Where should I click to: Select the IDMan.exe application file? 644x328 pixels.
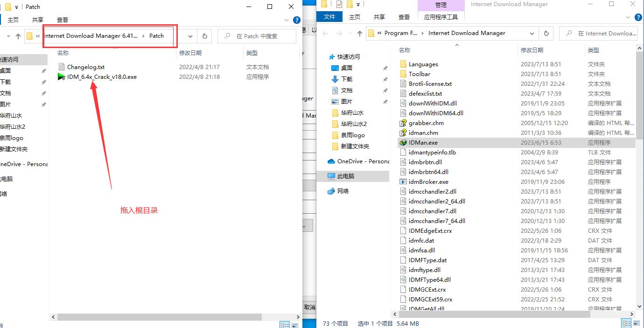423,143
